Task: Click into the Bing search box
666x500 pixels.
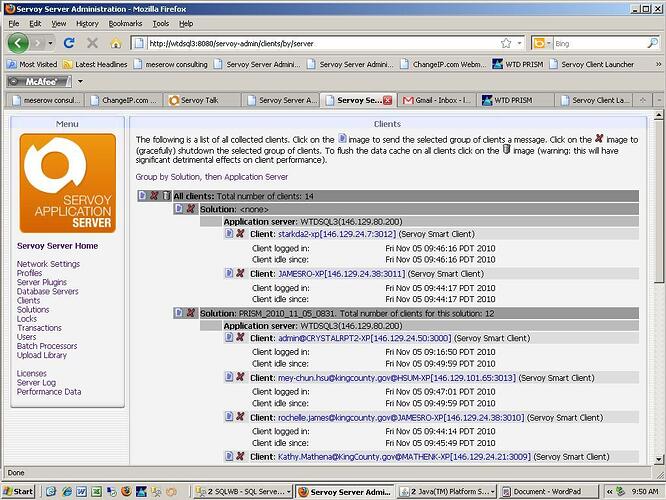Action: pyautogui.click(x=600, y=43)
